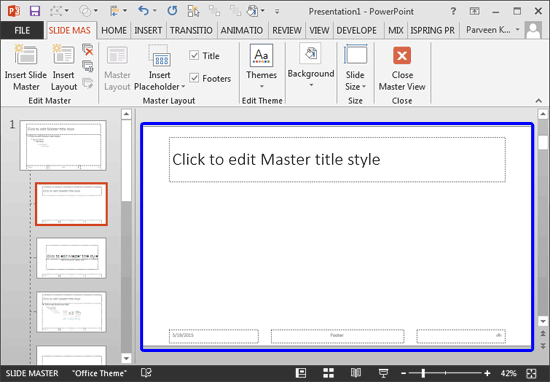This screenshot has width=550, height=382.
Task: Click the user account avatar picture
Action: coord(533,31)
